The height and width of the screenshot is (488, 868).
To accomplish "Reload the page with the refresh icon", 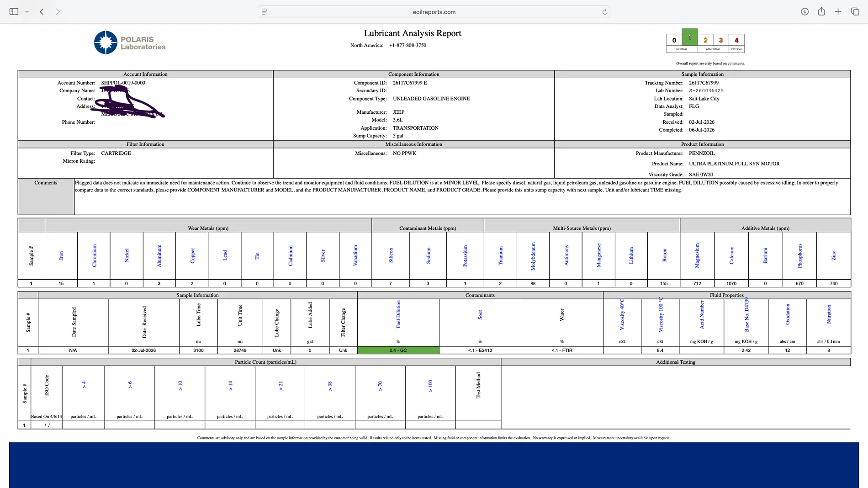I will point(604,12).
